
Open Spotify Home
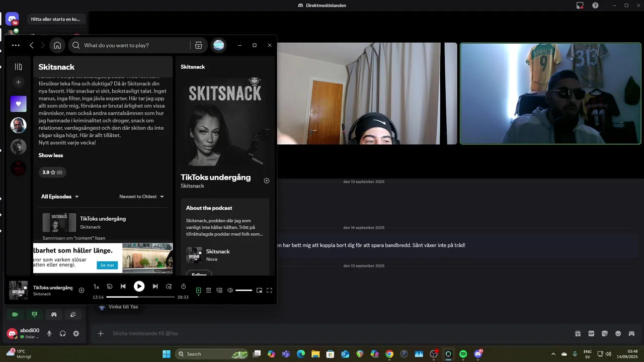[57, 45]
